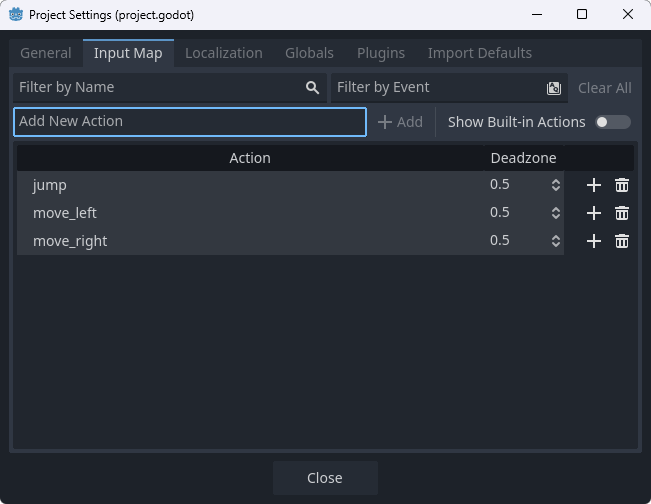Switch to the General tab
This screenshot has height=504, width=651.
click(x=46, y=53)
